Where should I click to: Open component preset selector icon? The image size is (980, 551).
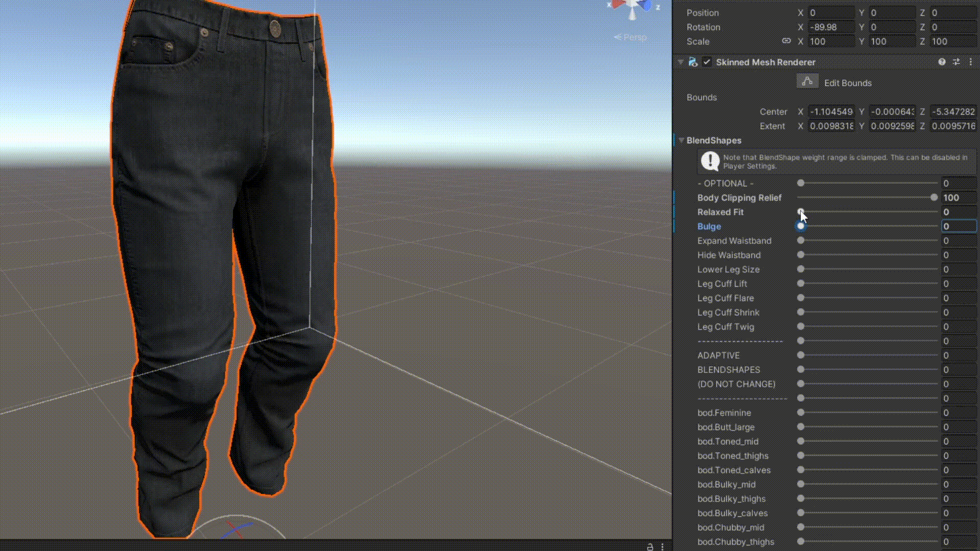click(956, 62)
